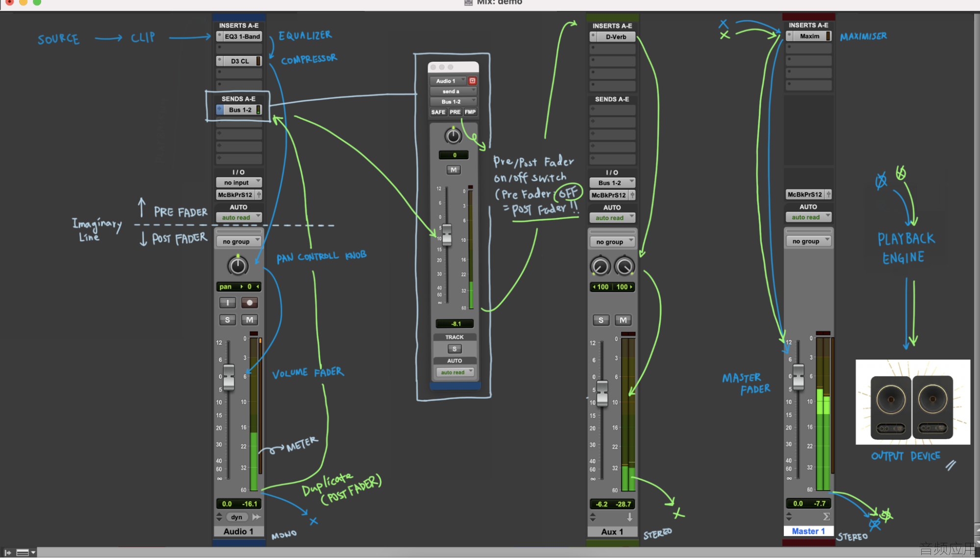Click Audio 1 SENDS A-E header
Viewport: 980px width, 558px height.
click(239, 99)
